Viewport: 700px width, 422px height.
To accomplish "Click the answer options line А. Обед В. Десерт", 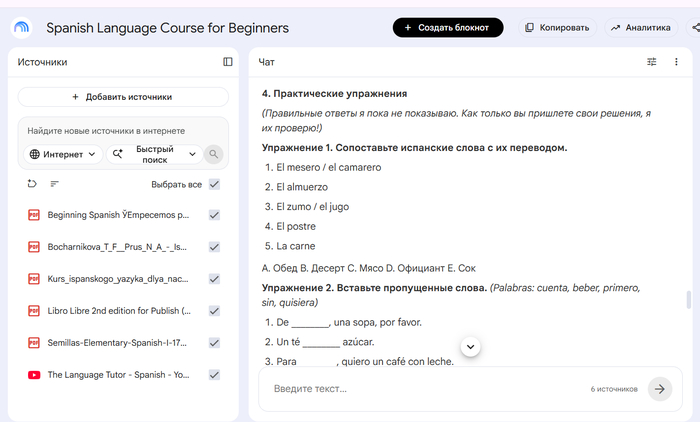I will [x=368, y=268].
